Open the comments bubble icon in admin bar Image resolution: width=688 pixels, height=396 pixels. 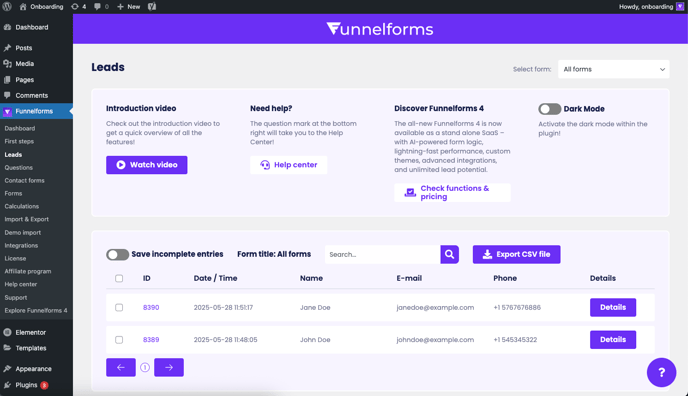tap(97, 7)
